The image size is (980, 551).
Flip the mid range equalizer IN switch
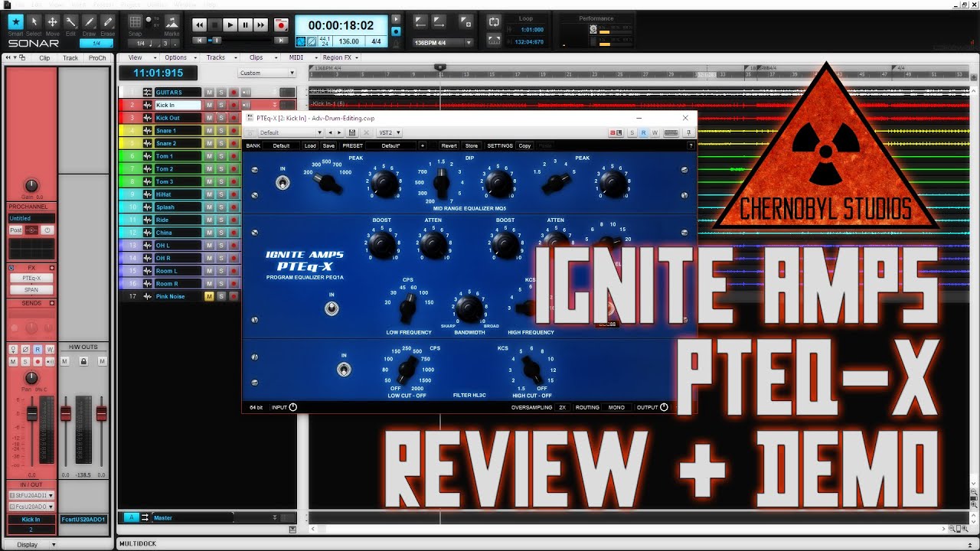[283, 183]
